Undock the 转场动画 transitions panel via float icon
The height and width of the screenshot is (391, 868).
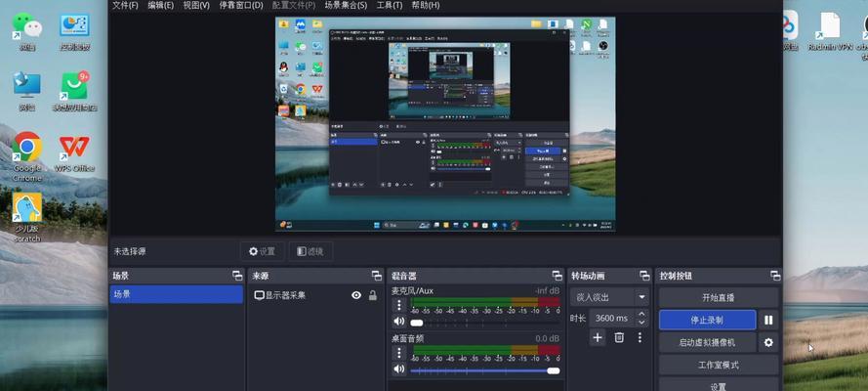click(x=644, y=276)
